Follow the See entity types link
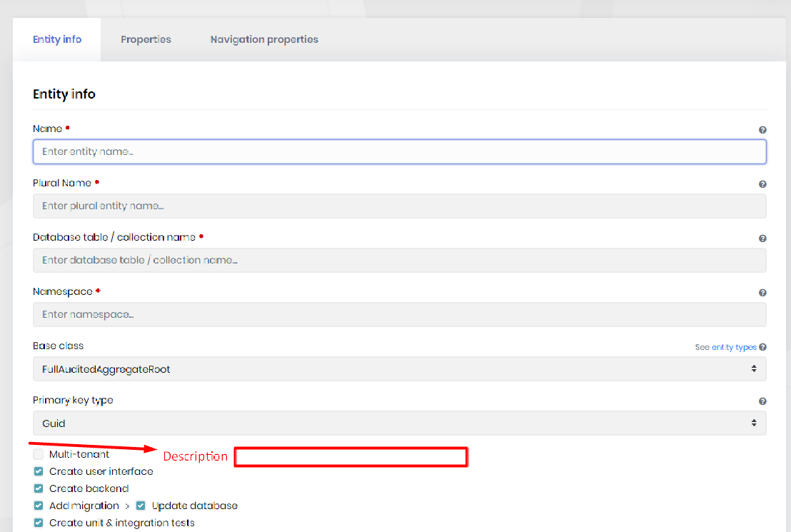The width and height of the screenshot is (791, 532). click(725, 347)
